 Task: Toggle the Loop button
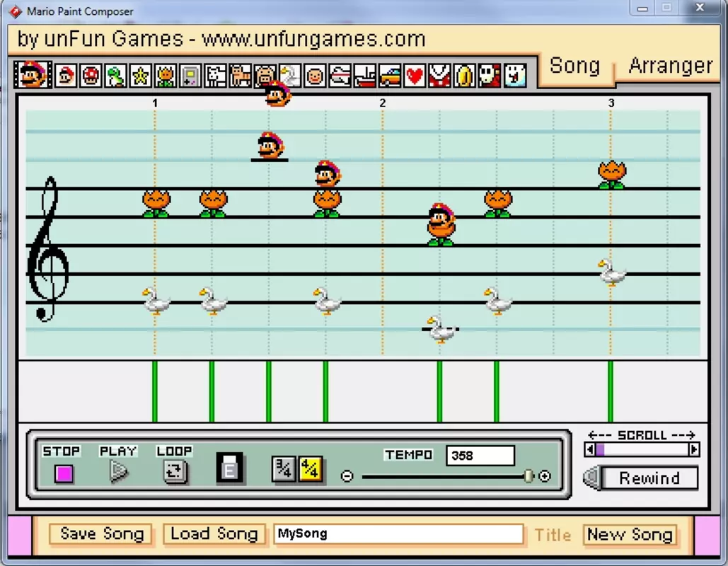[x=175, y=472]
